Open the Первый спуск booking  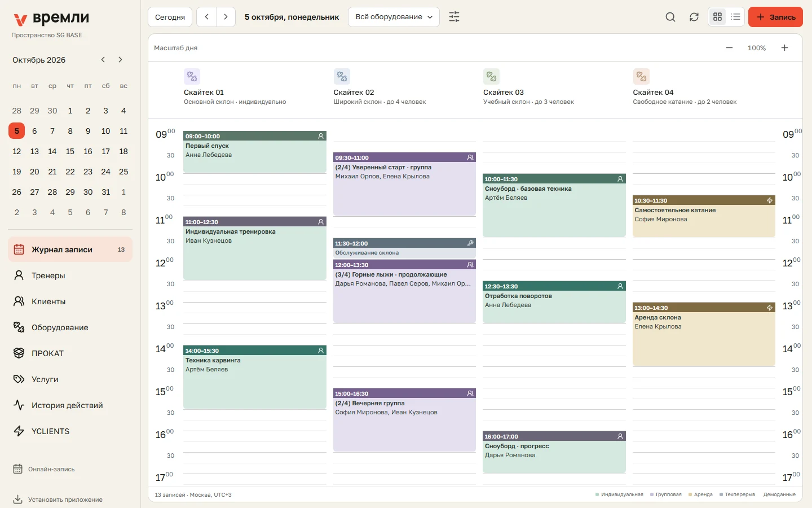click(255, 152)
